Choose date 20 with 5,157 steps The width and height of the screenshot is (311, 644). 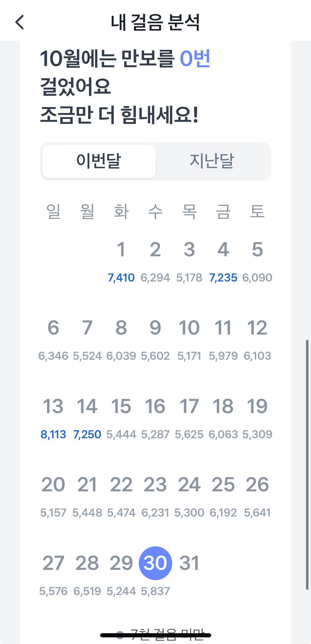[x=53, y=485]
